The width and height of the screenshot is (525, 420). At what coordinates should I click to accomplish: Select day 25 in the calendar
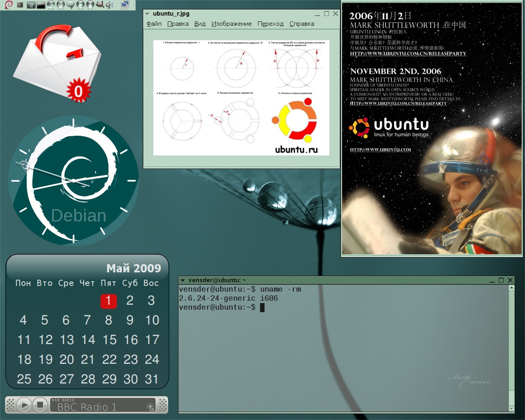click(x=24, y=379)
